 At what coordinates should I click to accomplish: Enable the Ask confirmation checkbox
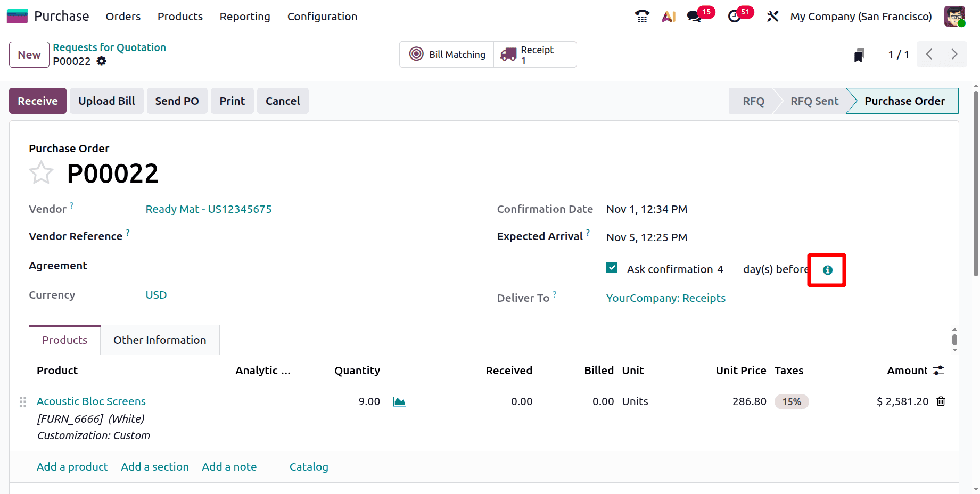pyautogui.click(x=612, y=267)
